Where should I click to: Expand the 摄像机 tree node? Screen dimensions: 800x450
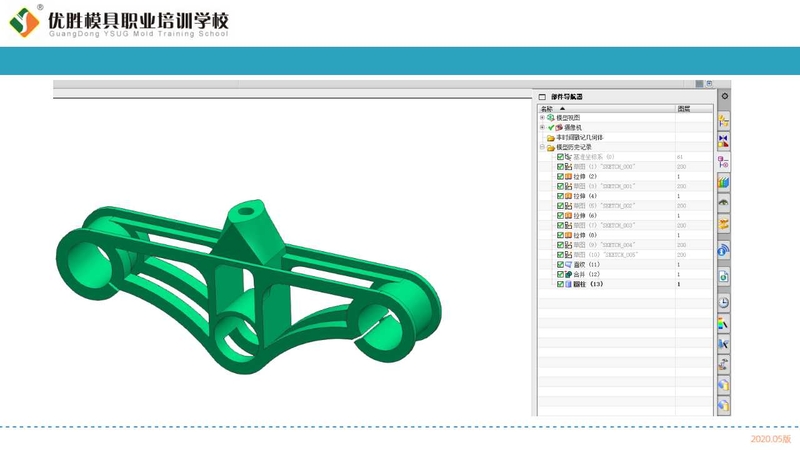[542, 128]
